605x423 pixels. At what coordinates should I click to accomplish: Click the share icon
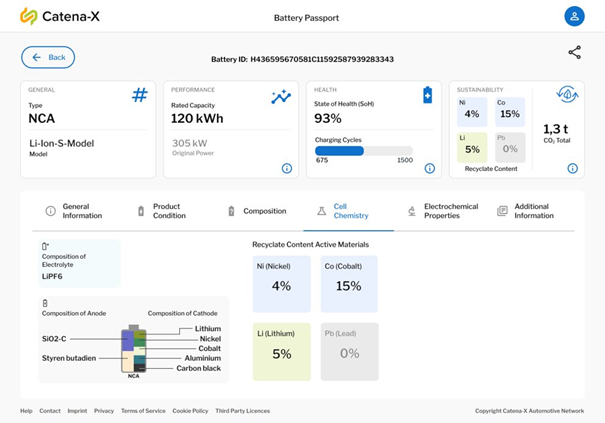(574, 53)
